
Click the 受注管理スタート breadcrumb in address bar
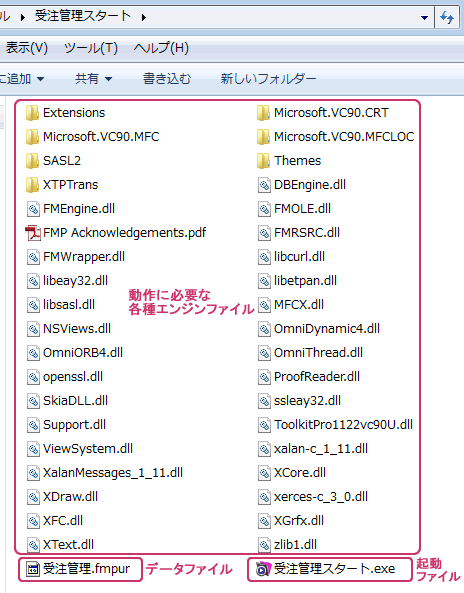(83, 16)
